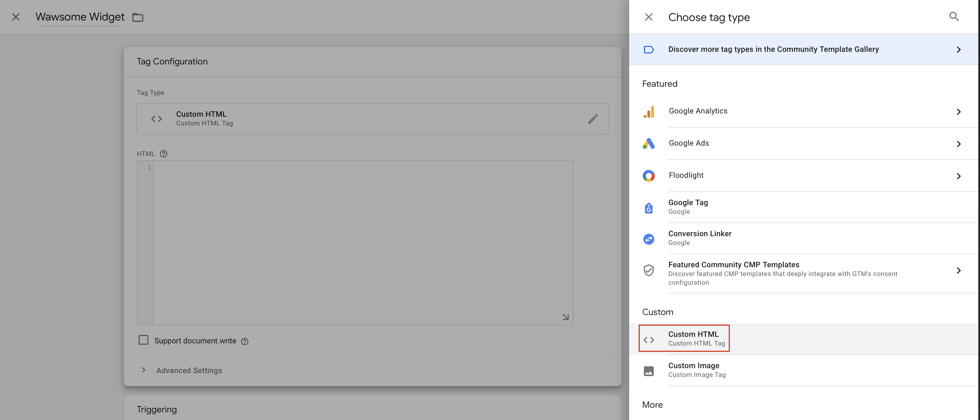The height and width of the screenshot is (420, 980).
Task: Click the Google Ads logo icon
Action: [649, 143]
